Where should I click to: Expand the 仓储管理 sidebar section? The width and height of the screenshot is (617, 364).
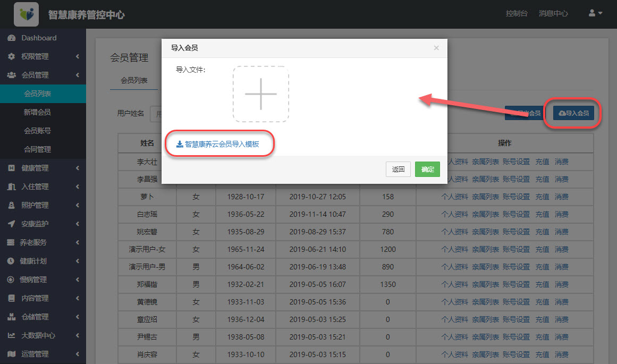(43, 317)
